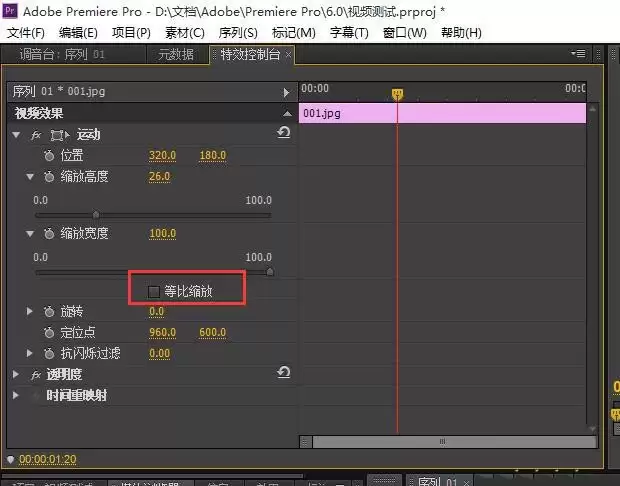The height and width of the screenshot is (486, 620).
Task: Click the 抗闪烁过滤 value 0.00
Action: pos(159,353)
